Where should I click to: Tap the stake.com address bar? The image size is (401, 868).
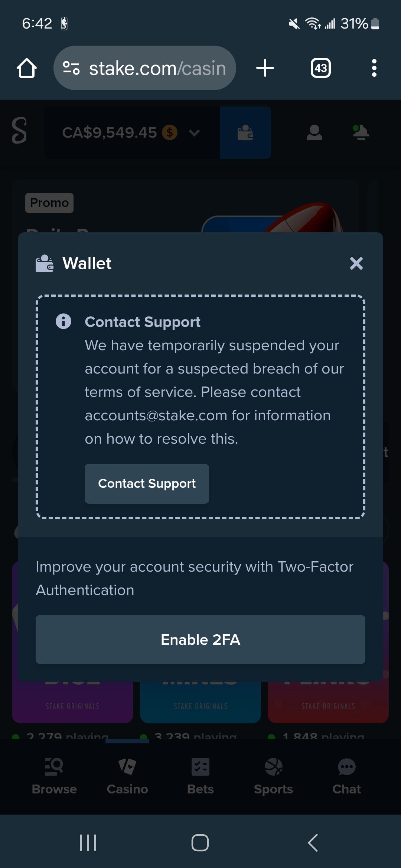[157, 68]
